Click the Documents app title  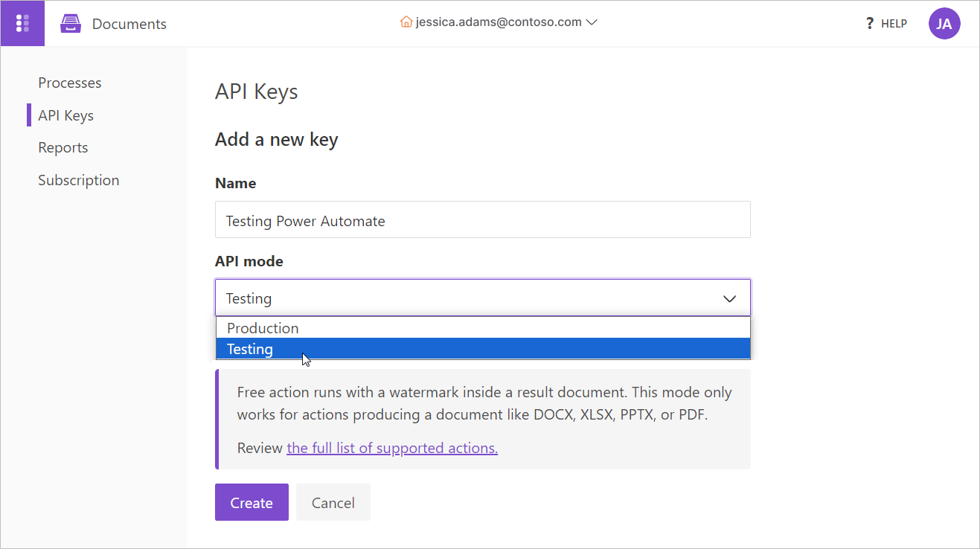click(129, 24)
